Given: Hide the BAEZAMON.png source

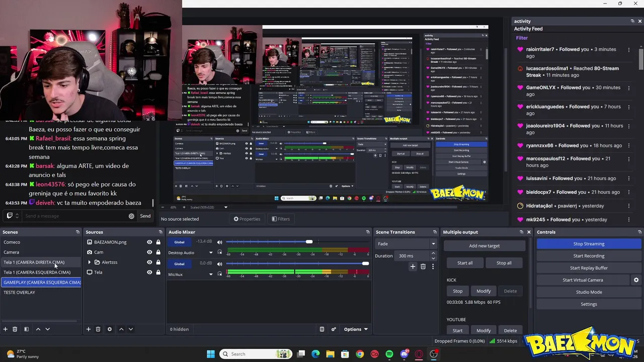Looking at the screenshot, I should 149,242.
